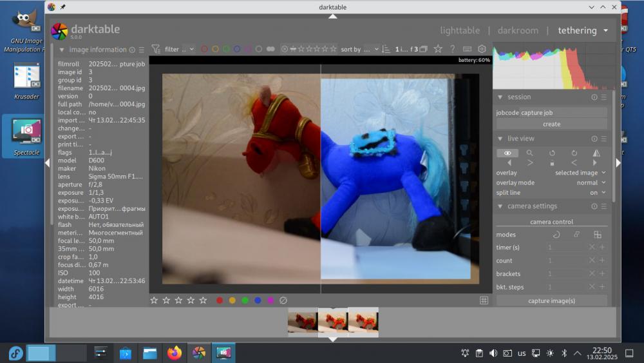
Task: Toggle live view with the eye button
Action: [x=507, y=153]
